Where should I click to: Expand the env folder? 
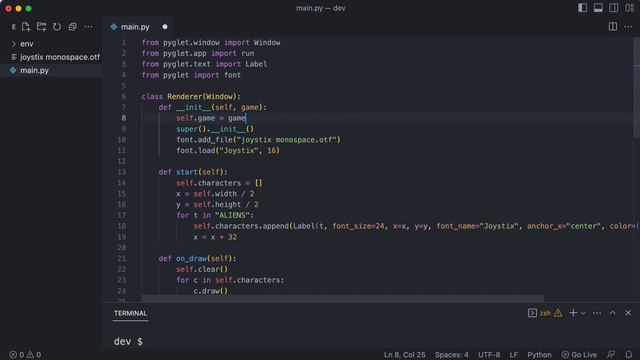(x=27, y=44)
